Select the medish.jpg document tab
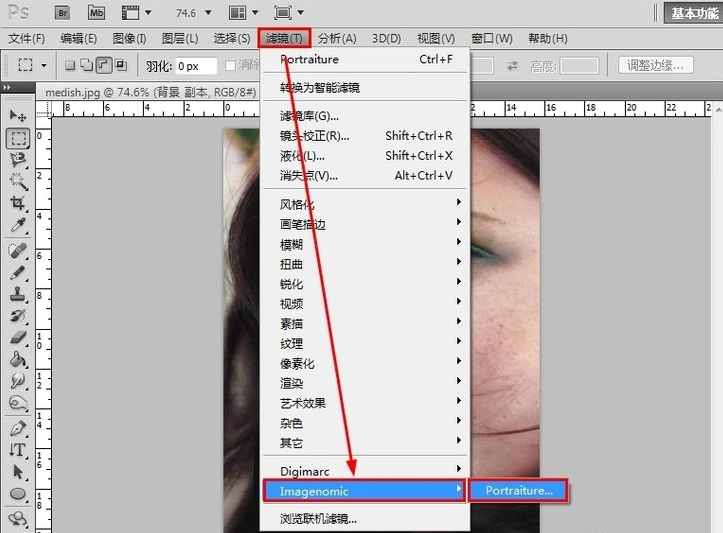 pyautogui.click(x=150, y=92)
